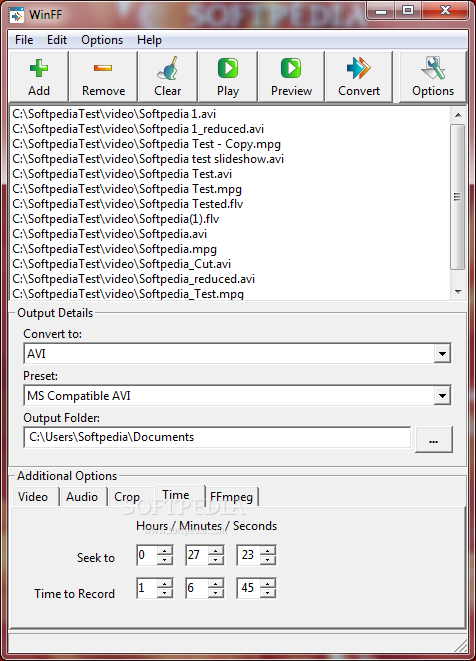Decrease Time to Record minutes value
This screenshot has width=476, height=661.
pos(215,593)
